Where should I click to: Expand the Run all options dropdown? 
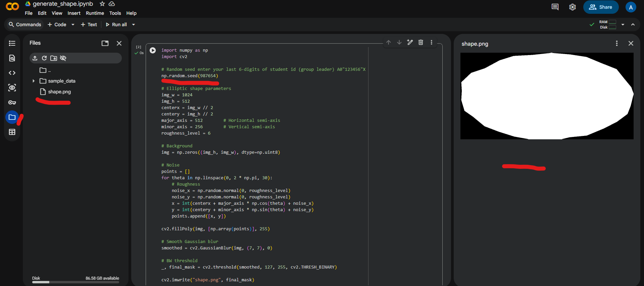(134, 25)
